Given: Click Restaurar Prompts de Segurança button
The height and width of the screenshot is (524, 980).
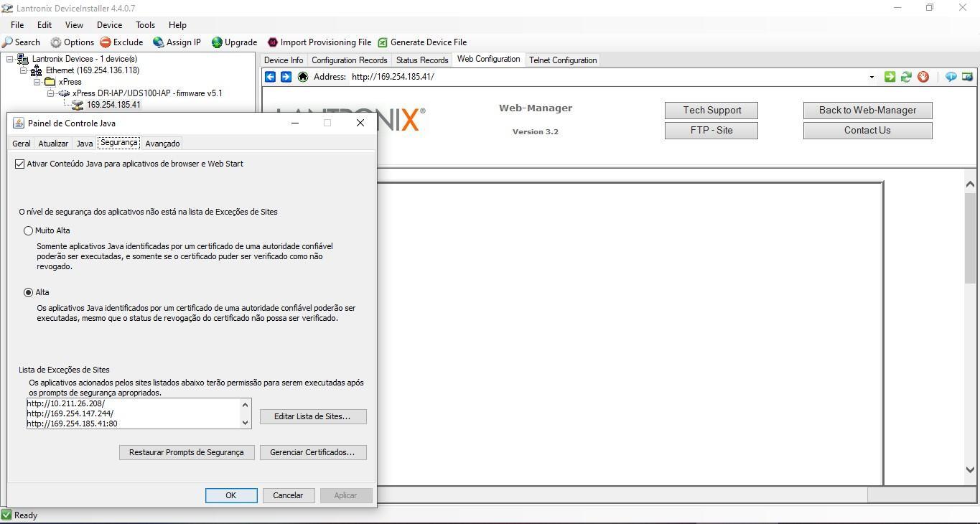Looking at the screenshot, I should (x=187, y=452).
